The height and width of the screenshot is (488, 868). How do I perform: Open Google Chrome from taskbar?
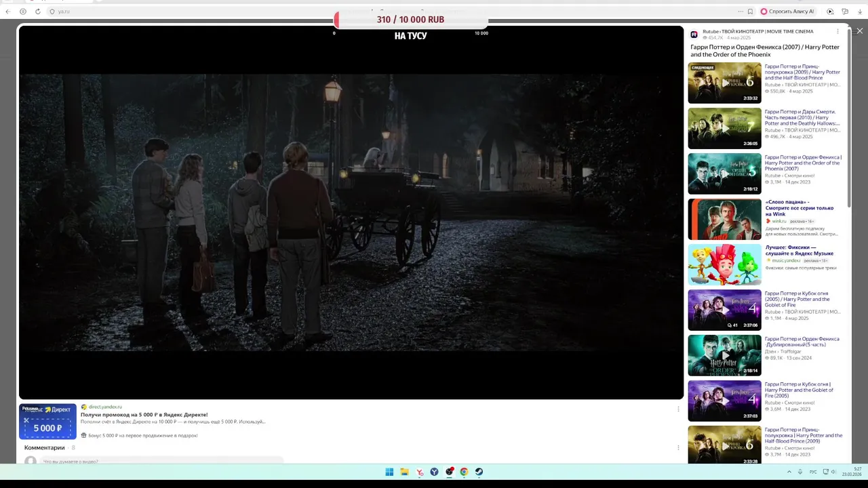coord(464,472)
